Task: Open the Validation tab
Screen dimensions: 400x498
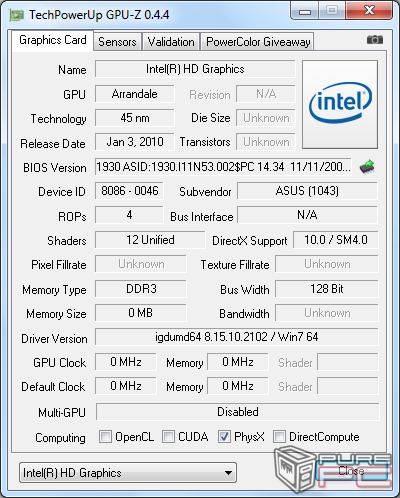Action: pos(171,42)
